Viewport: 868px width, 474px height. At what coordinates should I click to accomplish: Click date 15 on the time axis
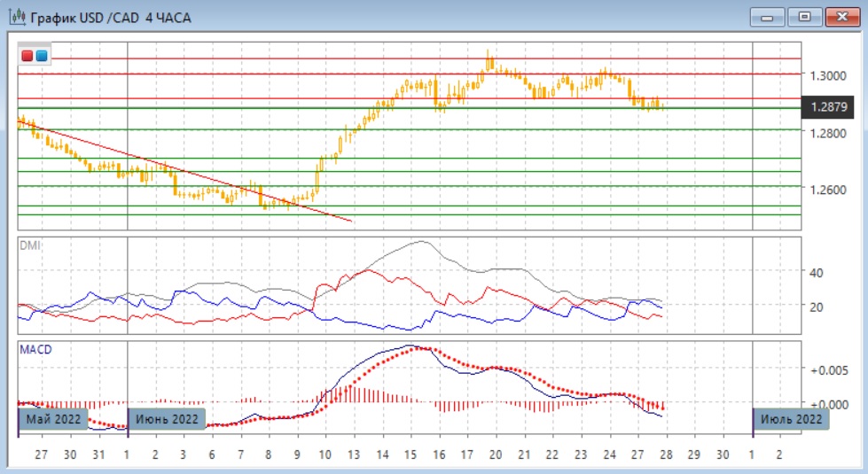411,454
